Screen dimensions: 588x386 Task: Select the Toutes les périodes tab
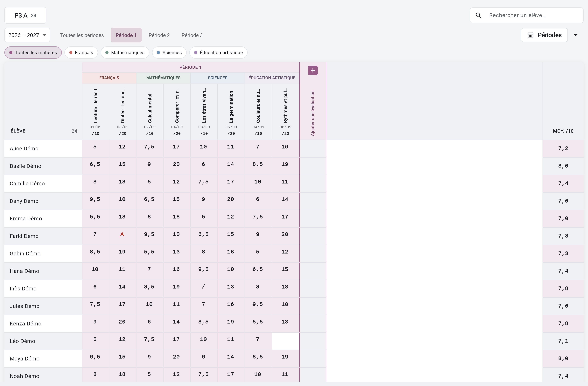click(x=82, y=35)
